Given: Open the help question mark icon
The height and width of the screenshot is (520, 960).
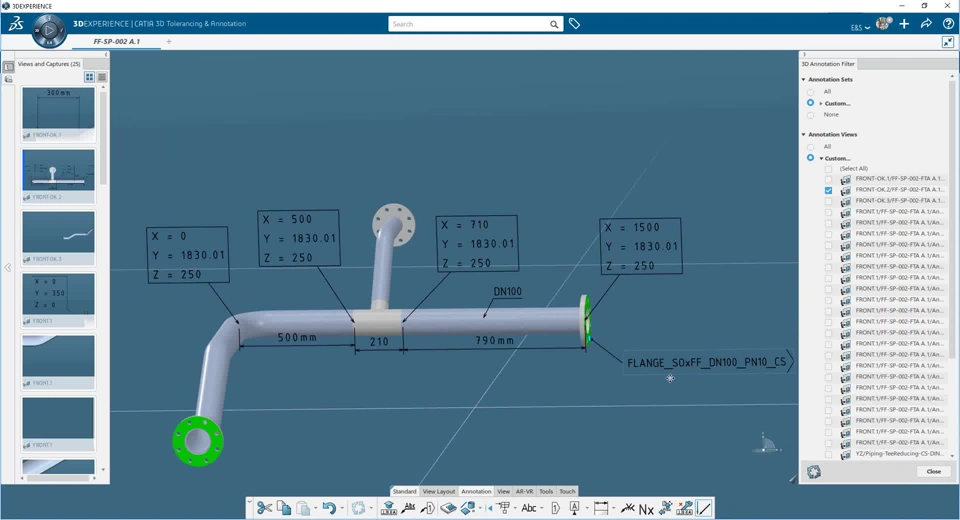Looking at the screenshot, I should 948,24.
